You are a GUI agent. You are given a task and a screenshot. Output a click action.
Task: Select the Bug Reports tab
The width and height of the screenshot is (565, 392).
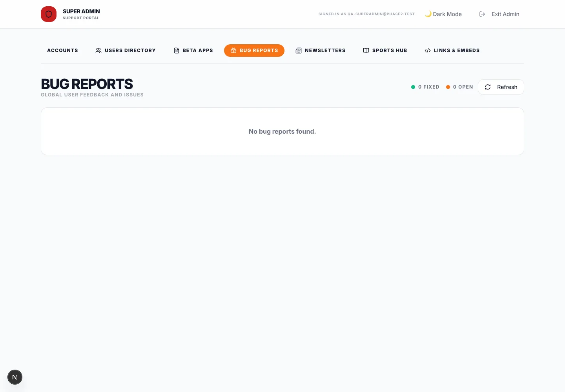coord(254,51)
